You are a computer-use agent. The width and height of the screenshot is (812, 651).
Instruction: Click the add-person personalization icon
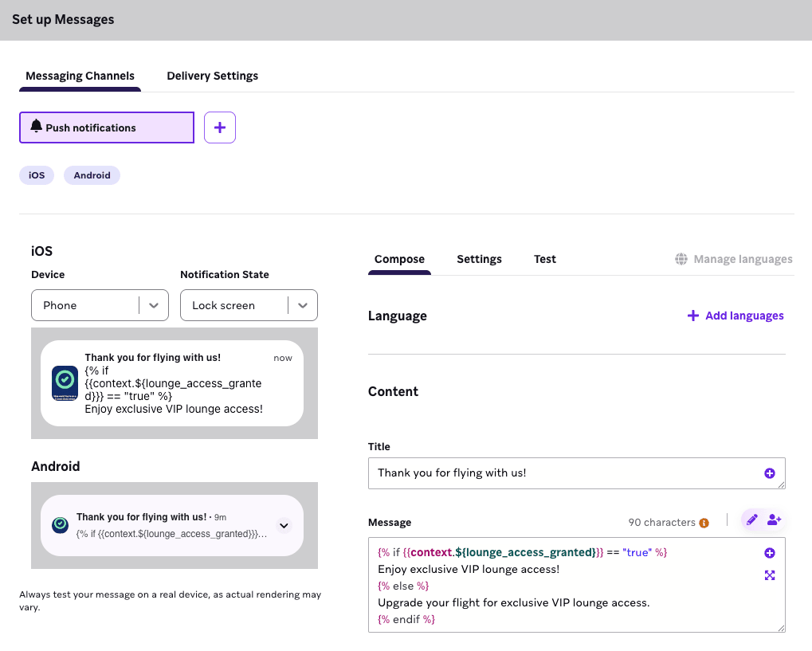pyautogui.click(x=774, y=520)
